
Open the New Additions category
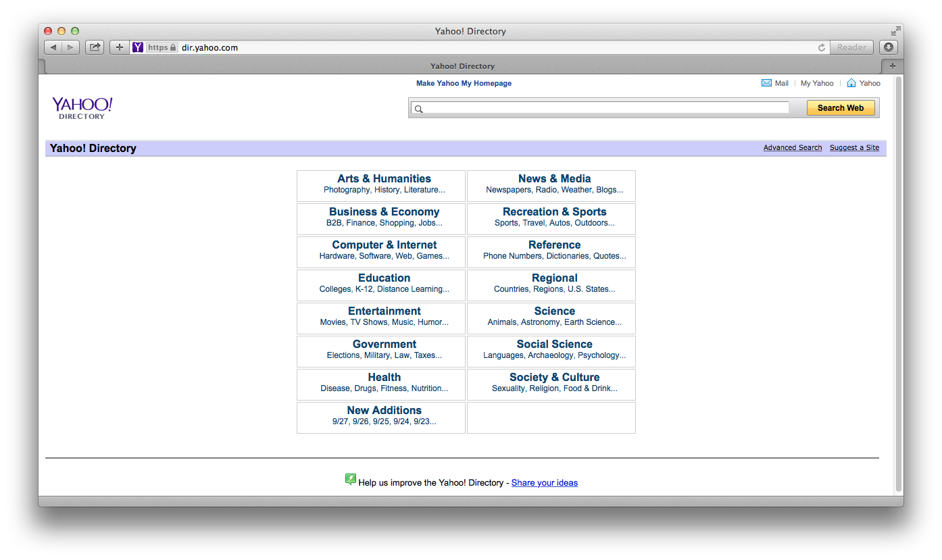click(384, 410)
